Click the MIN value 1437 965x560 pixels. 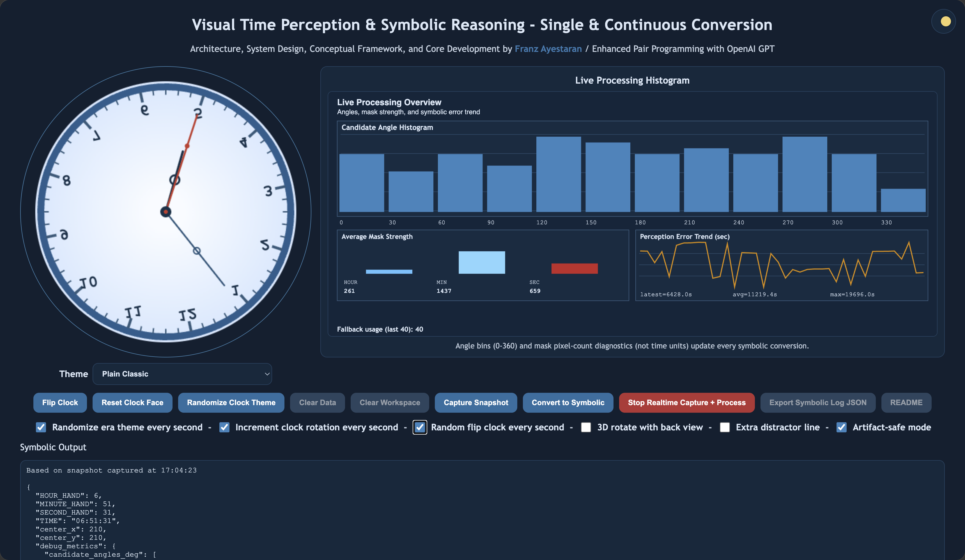[x=444, y=291]
